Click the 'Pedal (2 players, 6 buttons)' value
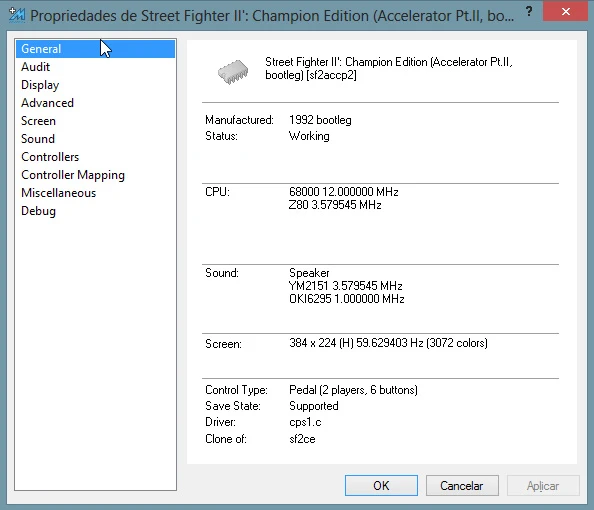Viewport: 594px width, 510px height. tap(353, 390)
